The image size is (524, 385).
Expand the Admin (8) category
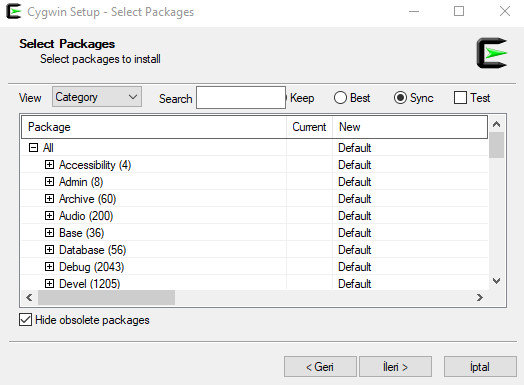[49, 182]
